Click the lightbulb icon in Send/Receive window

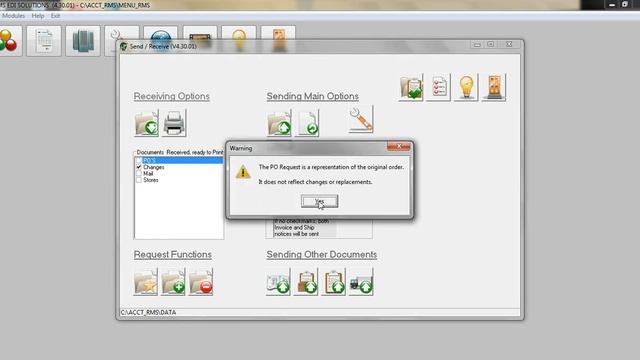pos(466,87)
